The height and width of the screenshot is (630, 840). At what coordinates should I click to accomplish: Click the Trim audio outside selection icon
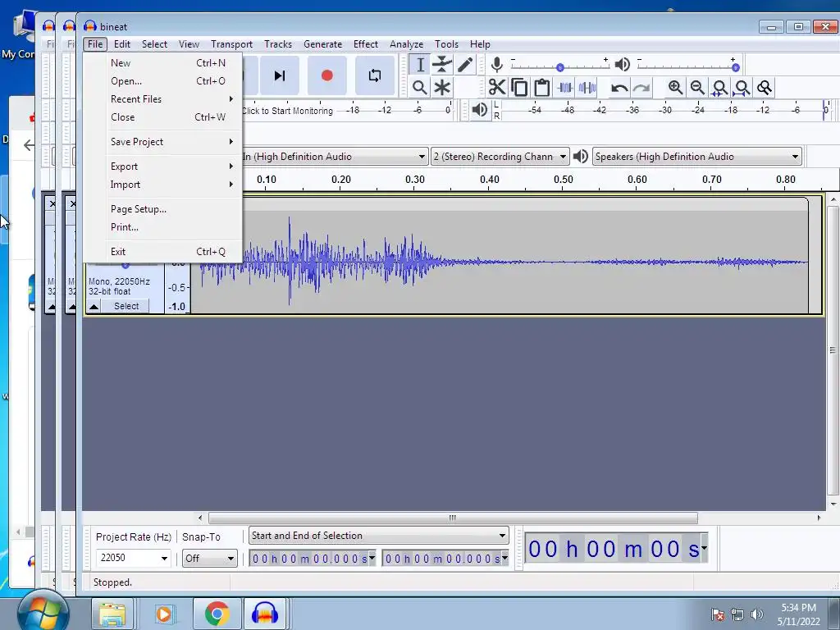pos(564,87)
